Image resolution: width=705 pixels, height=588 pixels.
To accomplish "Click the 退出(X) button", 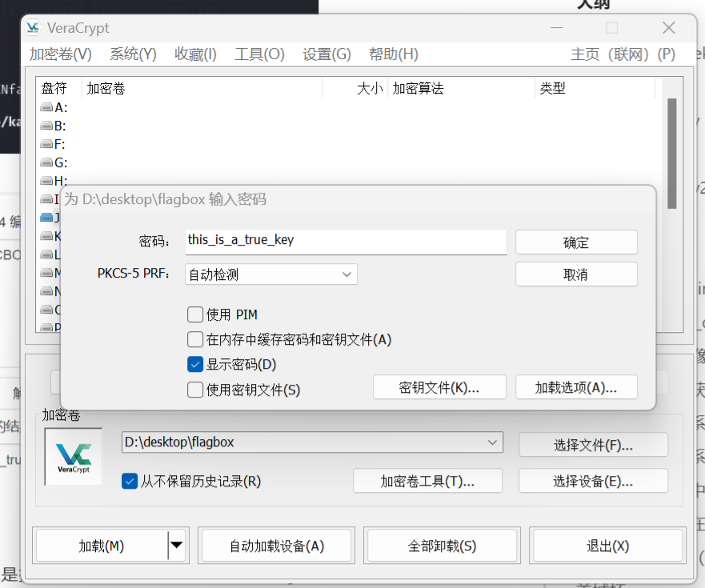I will tap(607, 546).
